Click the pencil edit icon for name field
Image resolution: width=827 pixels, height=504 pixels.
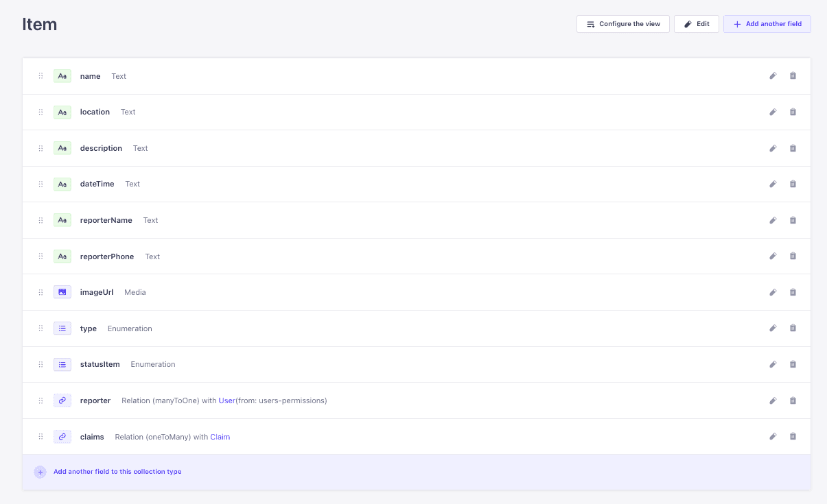click(773, 76)
